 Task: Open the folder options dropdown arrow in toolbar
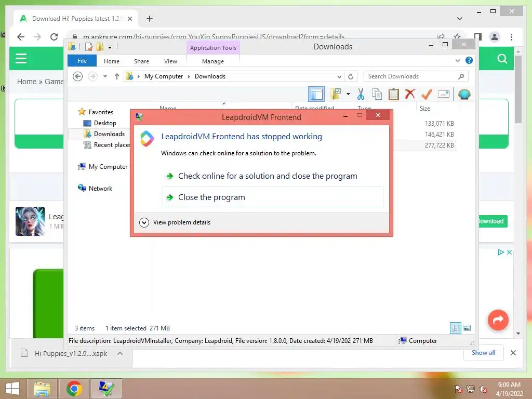pos(348,94)
